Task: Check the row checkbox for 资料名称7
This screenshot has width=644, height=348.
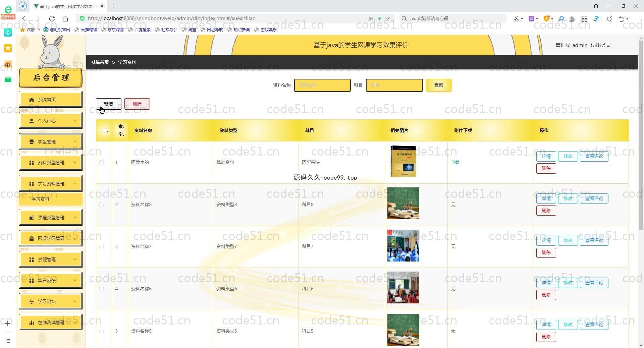Action: 101,247
